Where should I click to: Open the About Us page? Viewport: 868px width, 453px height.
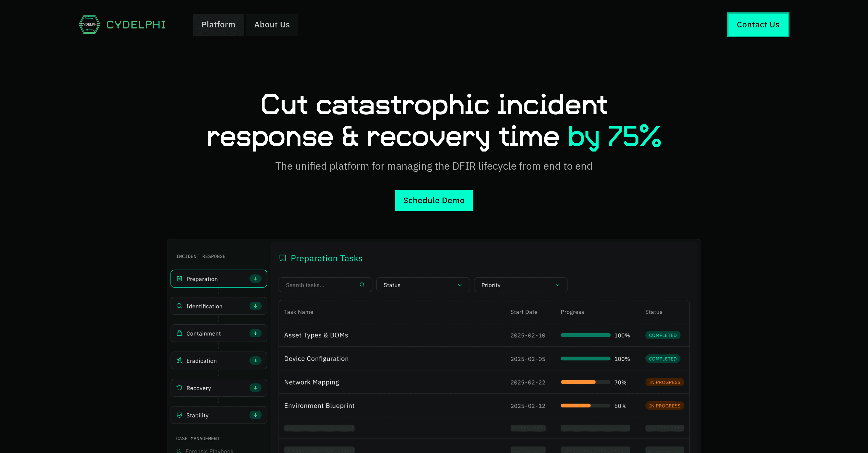tap(272, 24)
